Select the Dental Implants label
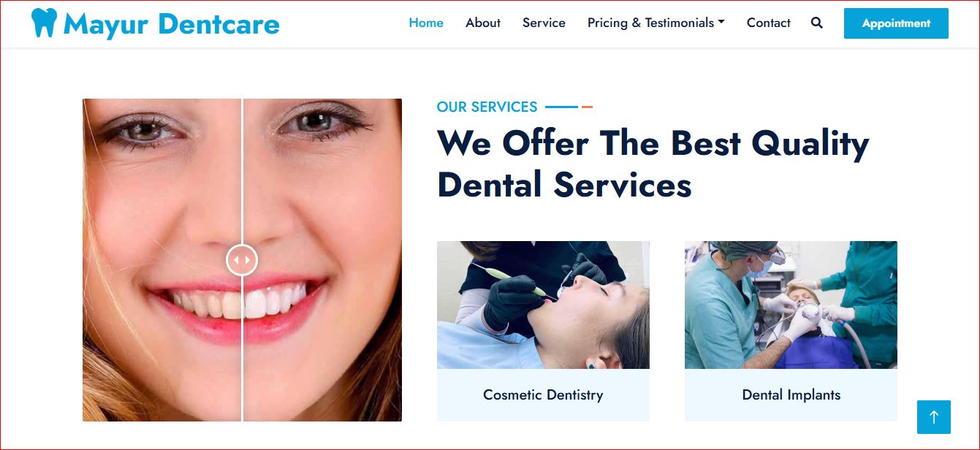This screenshot has height=450, width=980. coord(791,395)
